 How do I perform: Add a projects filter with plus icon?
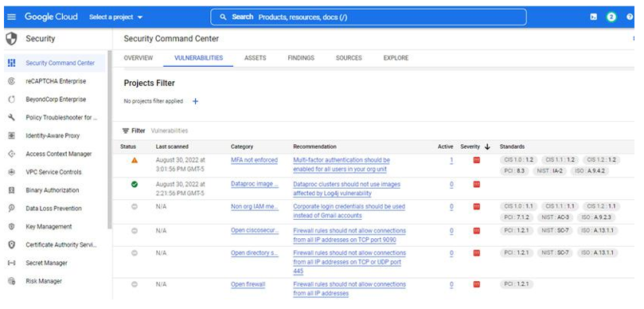coord(196,101)
